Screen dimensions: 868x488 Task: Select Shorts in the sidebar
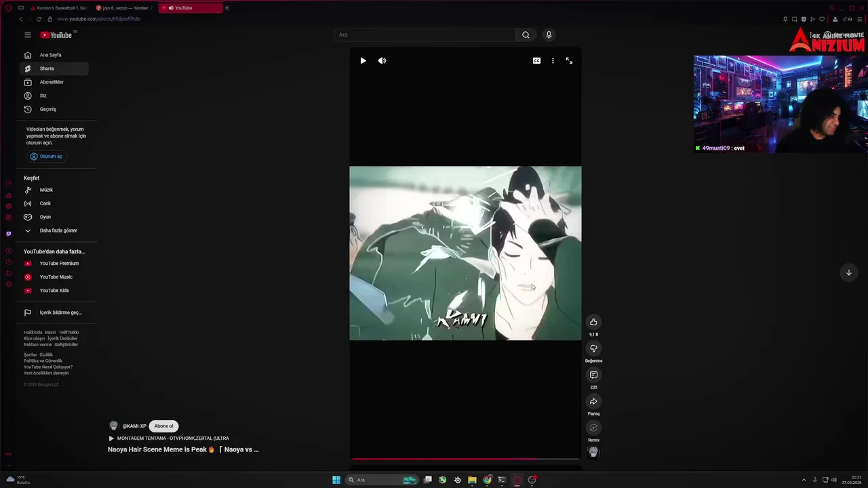(54, 68)
